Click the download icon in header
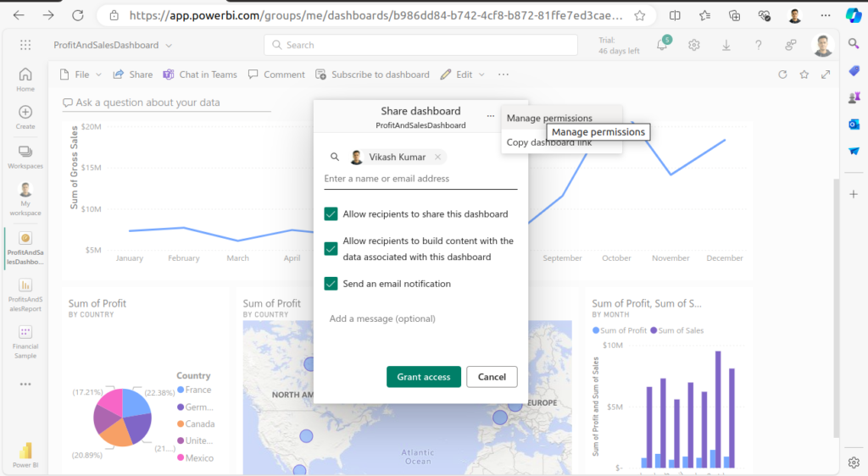 (x=726, y=45)
